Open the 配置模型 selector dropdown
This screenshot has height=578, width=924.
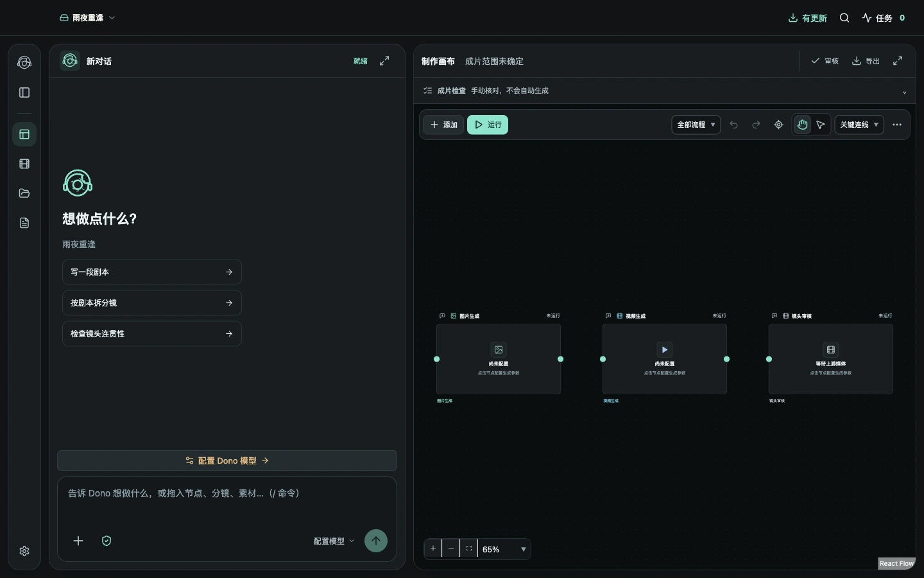point(334,541)
